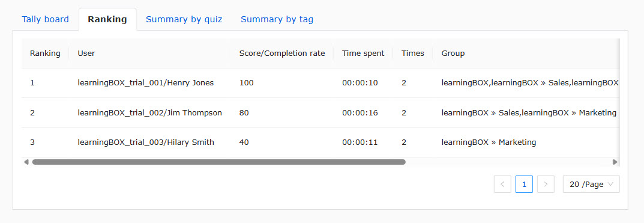Select the Hilary Smith user row

[x=320, y=142]
